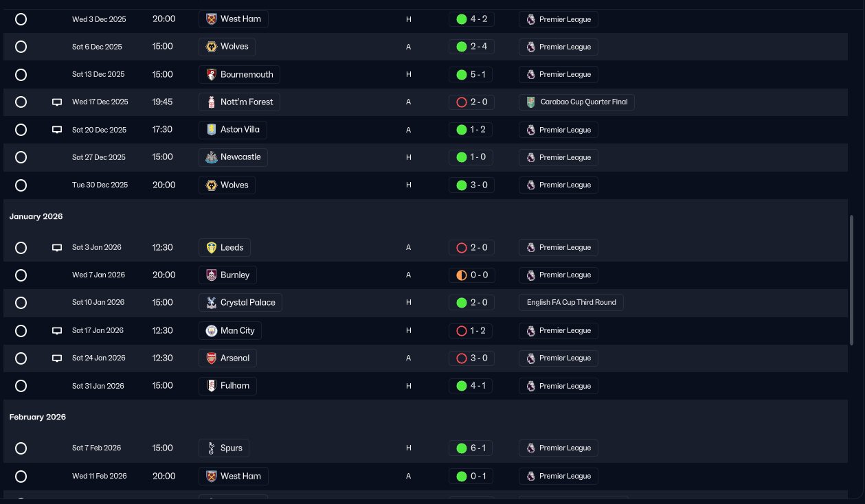Collapse the January 2026 month section
Viewport: 865px width, 504px height.
point(36,216)
